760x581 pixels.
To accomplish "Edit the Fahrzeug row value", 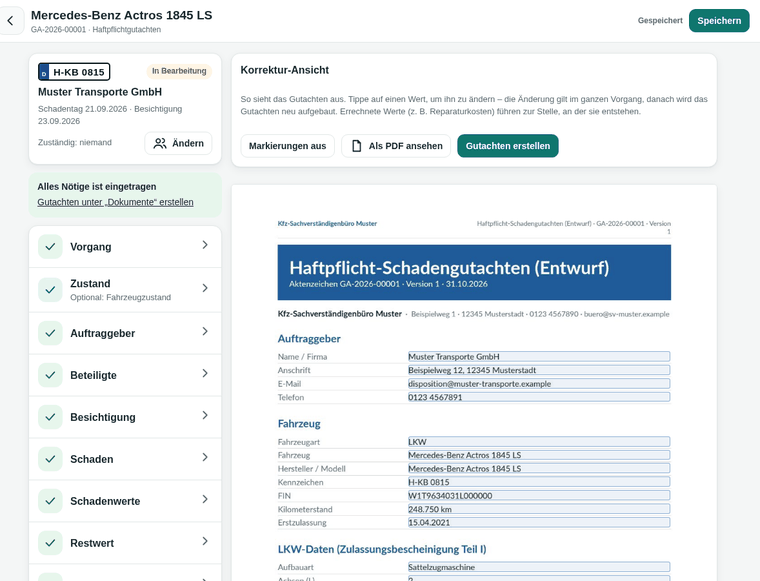I will tap(539, 455).
